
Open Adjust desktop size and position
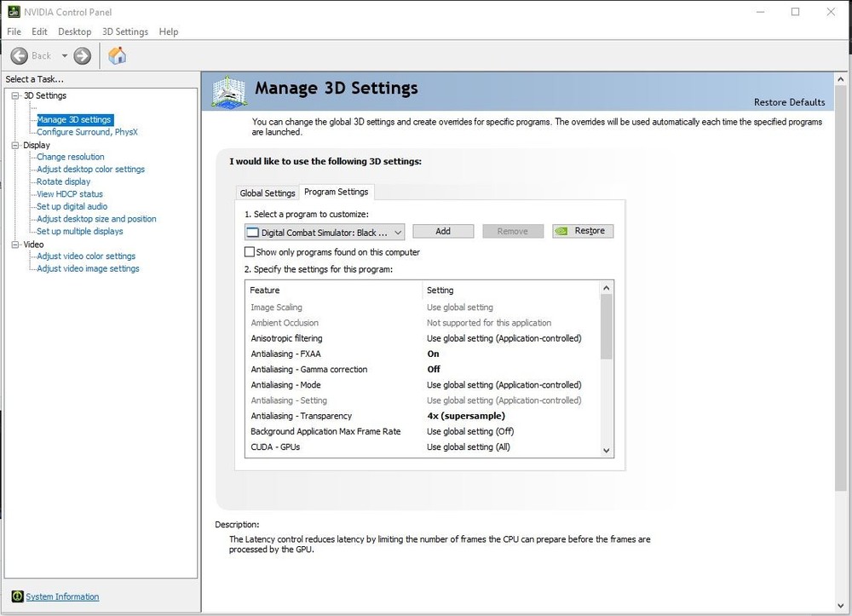point(96,219)
